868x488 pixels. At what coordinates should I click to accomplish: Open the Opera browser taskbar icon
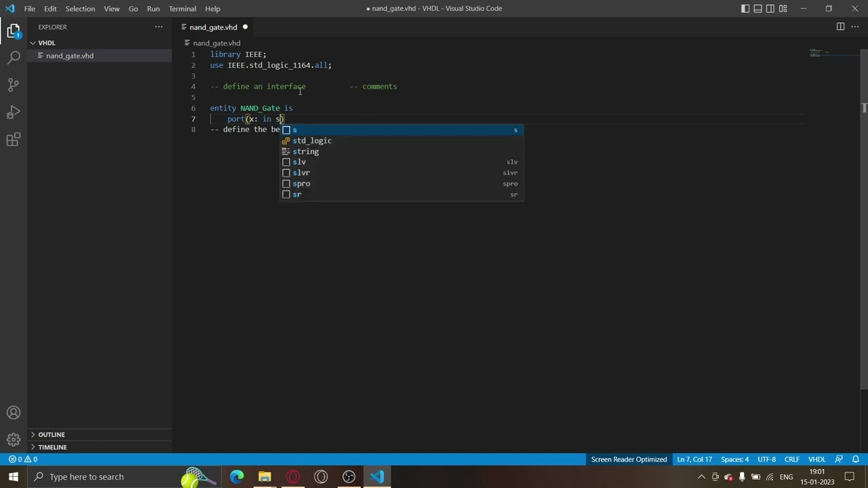[x=293, y=476]
